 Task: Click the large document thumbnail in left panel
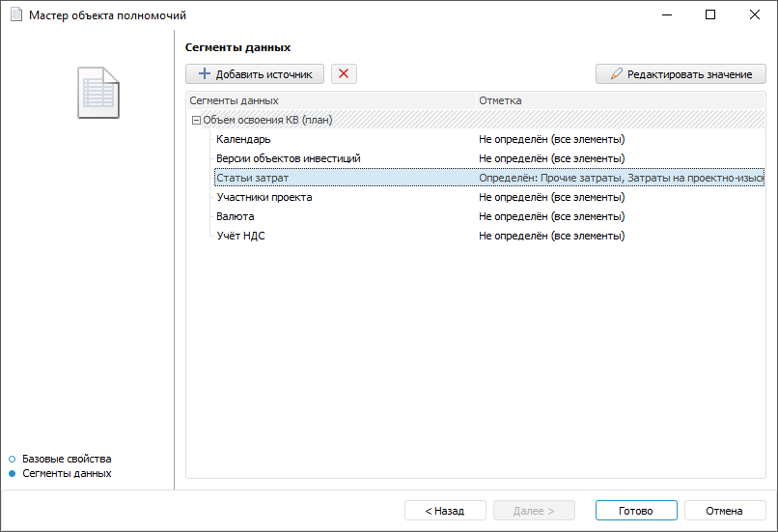(98, 93)
